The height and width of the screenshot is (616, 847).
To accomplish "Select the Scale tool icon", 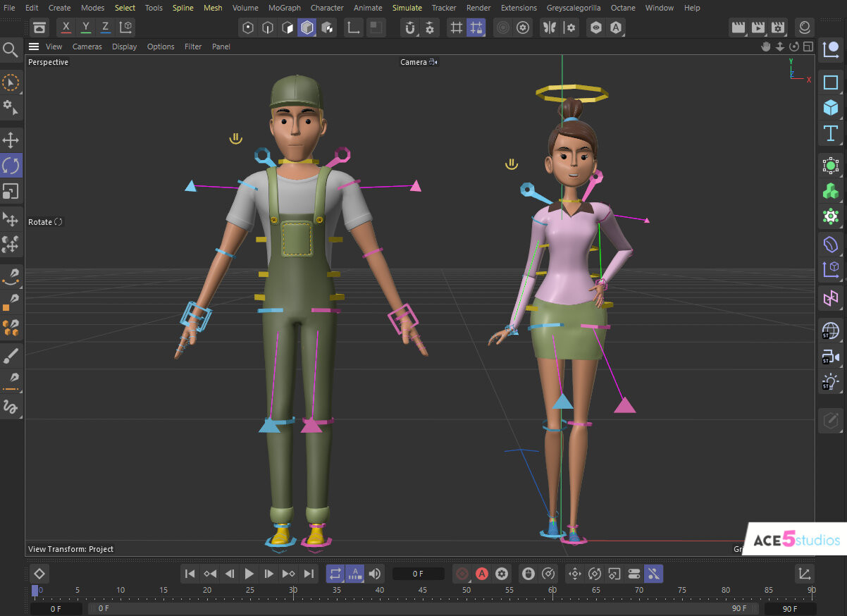I will pyautogui.click(x=11, y=192).
